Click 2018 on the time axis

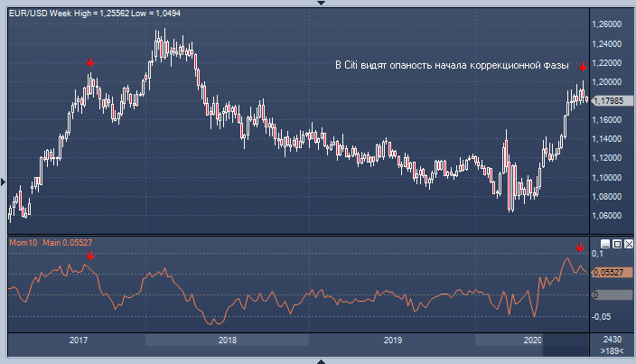227,340
